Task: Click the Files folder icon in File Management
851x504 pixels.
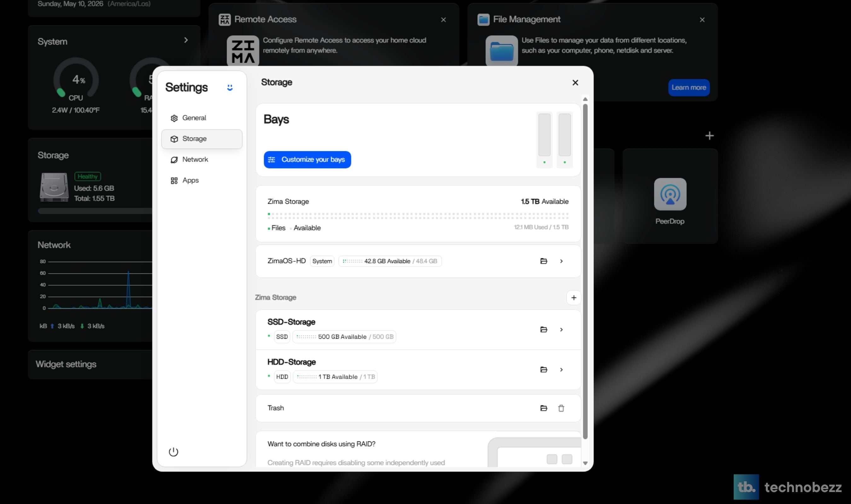Action: [x=501, y=51]
